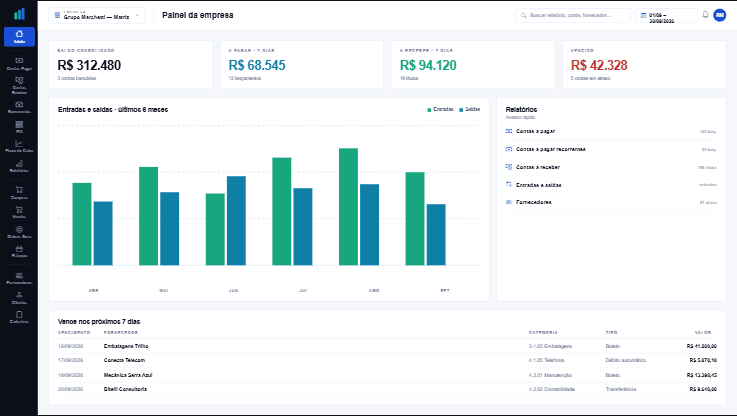Open the Vendas cart icon
Viewport: 737px width, 416px height.
(19, 212)
